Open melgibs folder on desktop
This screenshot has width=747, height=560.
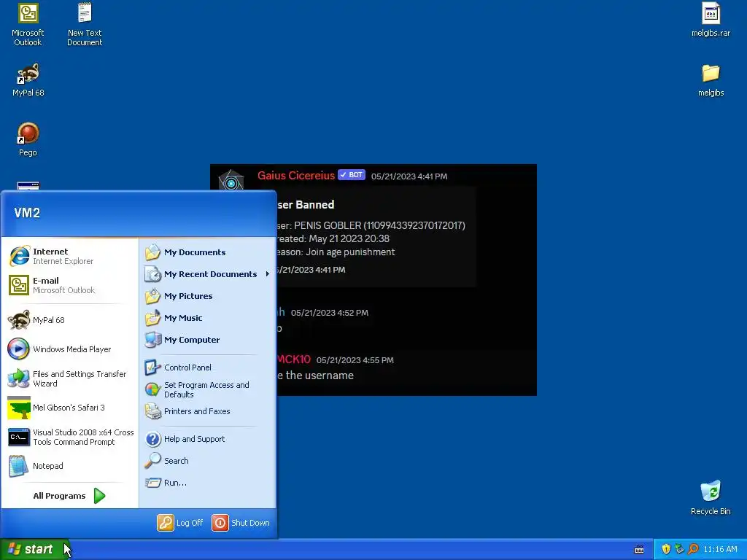(711, 80)
